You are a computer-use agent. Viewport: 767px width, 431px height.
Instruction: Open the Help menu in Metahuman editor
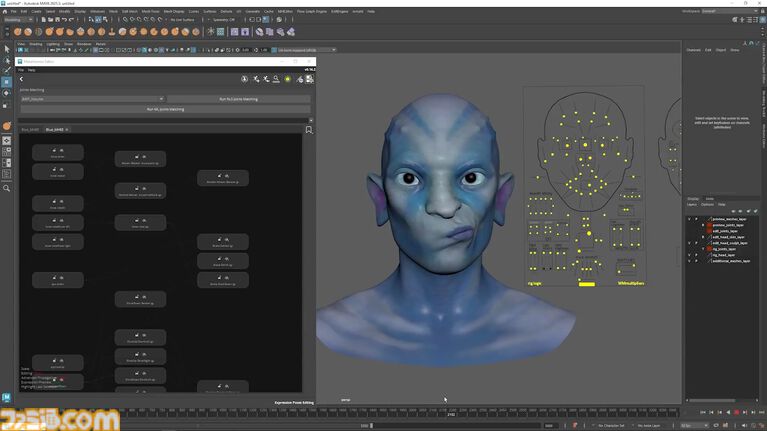31,70
